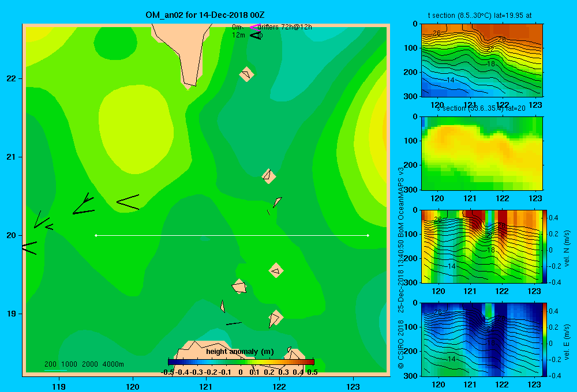Click the title 'OM_an02 for 14-Dec-2018 00Z'
This screenshot has height=392, width=577.
click(x=205, y=15)
